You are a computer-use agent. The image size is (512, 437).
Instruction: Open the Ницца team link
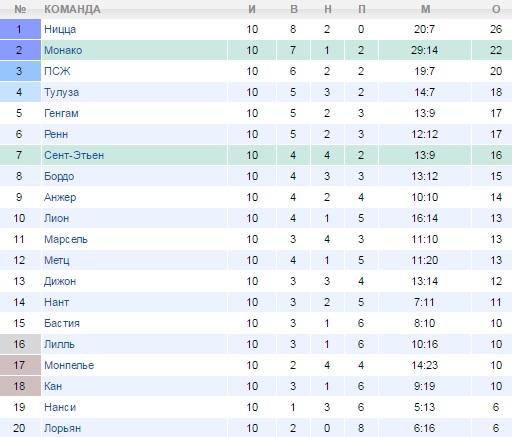point(60,30)
